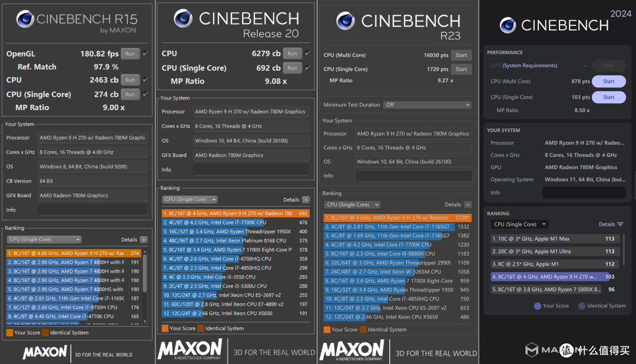Click MAXON logo in R23 footer

(352, 350)
